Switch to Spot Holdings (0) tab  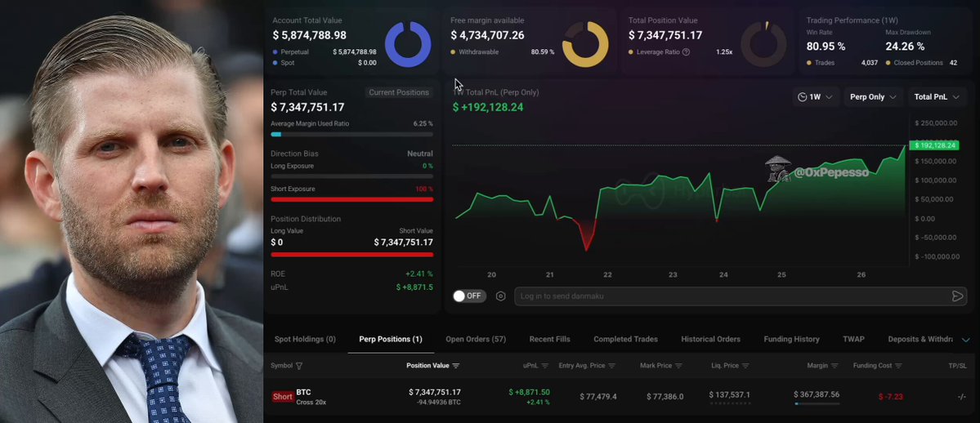tap(305, 339)
